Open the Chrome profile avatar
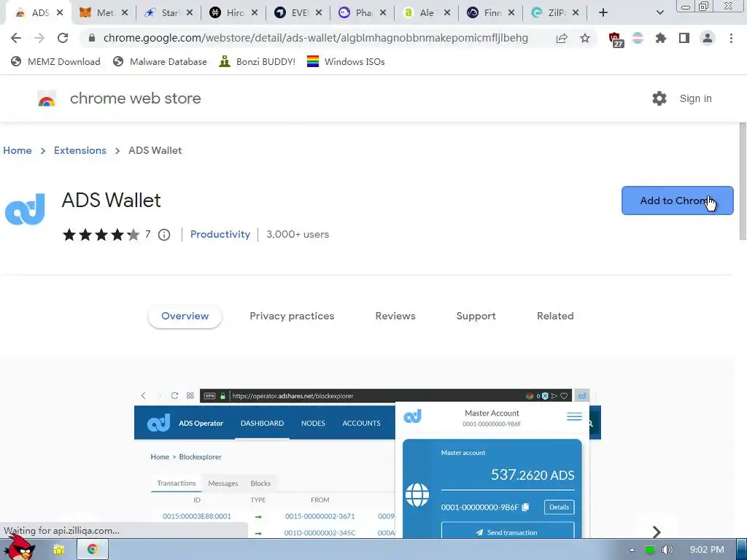The height and width of the screenshot is (560, 747). pos(708,38)
